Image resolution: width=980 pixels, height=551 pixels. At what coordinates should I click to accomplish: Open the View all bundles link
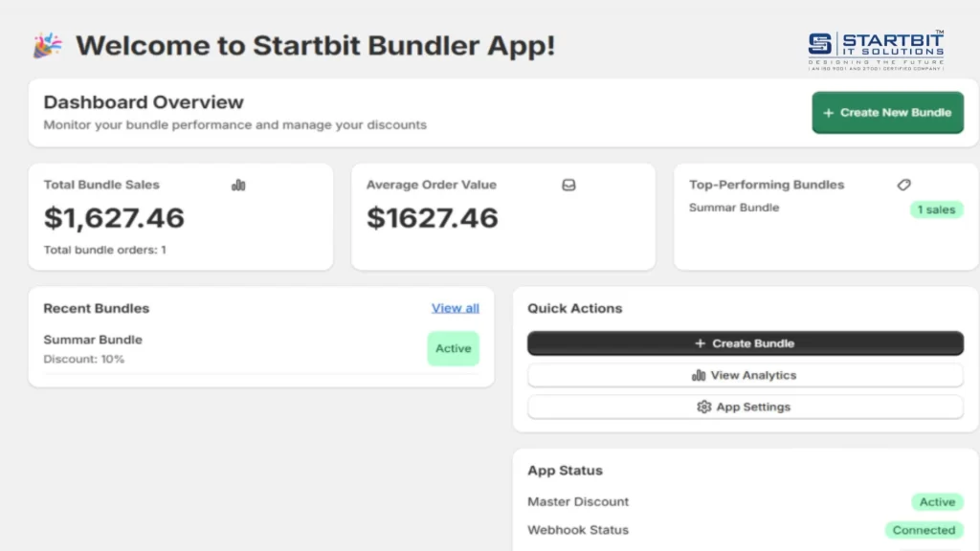455,307
